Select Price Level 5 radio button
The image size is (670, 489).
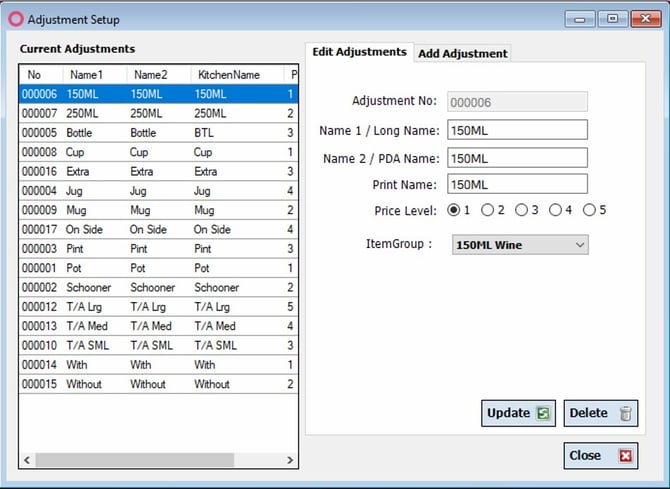(589, 210)
